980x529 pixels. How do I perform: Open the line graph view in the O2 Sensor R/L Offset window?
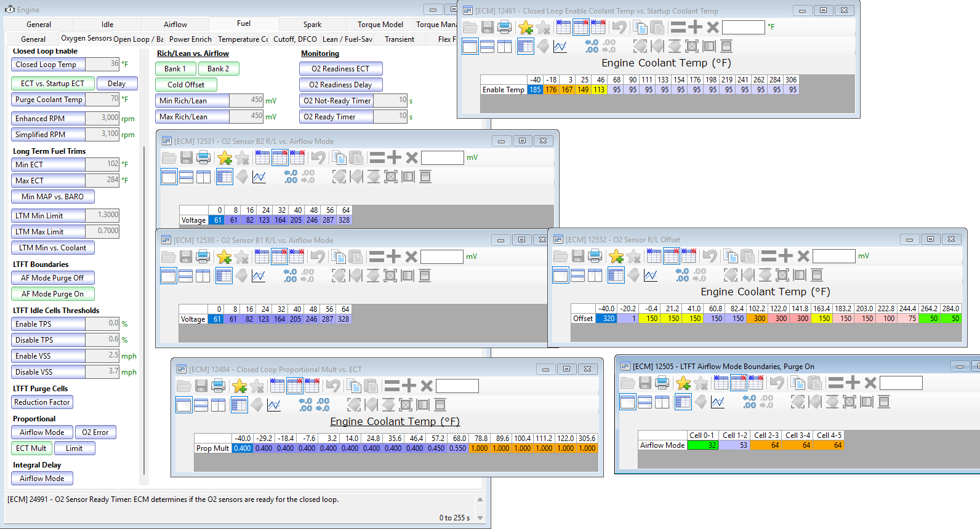pyautogui.click(x=651, y=275)
